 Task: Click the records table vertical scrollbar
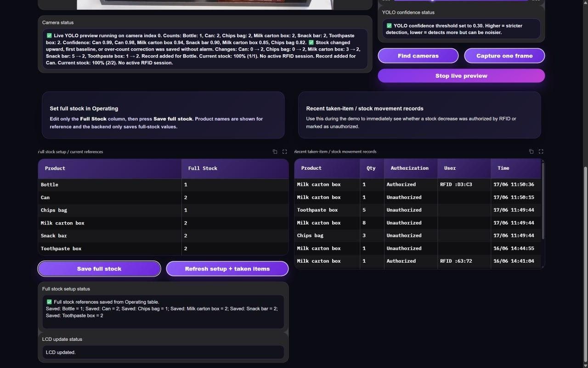click(543, 200)
